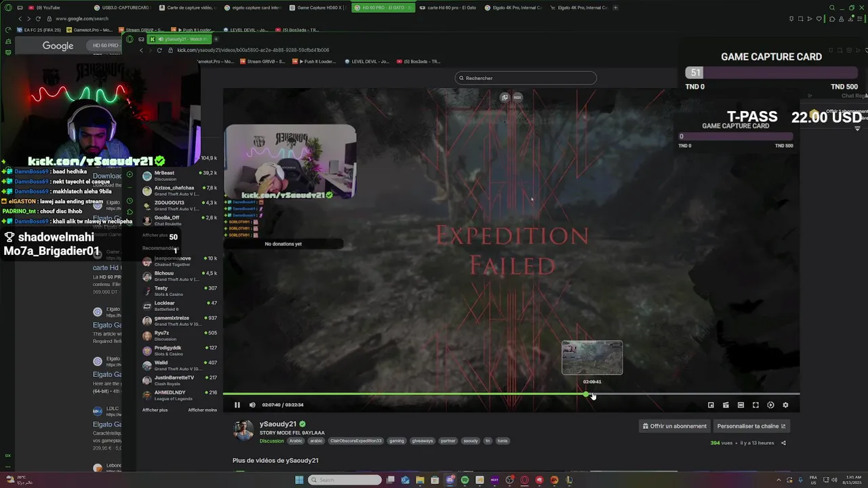Open the Discussion category link

[272, 441]
